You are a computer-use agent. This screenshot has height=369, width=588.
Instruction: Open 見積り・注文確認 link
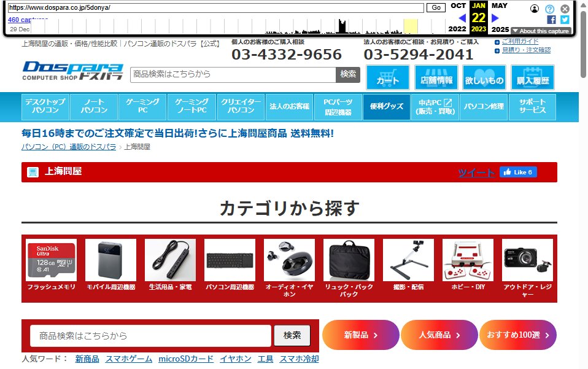526,50
